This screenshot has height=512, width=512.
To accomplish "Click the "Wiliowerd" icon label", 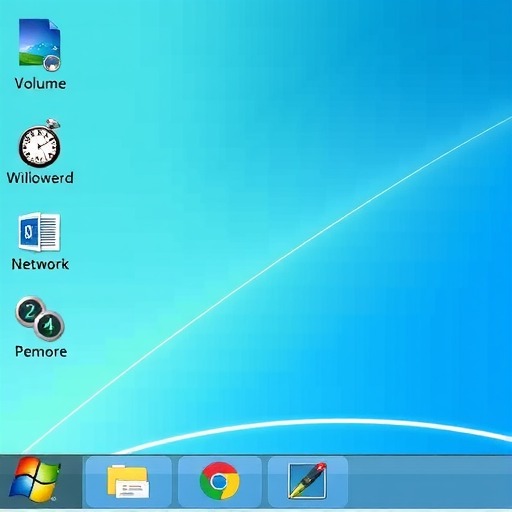I will pyautogui.click(x=40, y=178).
